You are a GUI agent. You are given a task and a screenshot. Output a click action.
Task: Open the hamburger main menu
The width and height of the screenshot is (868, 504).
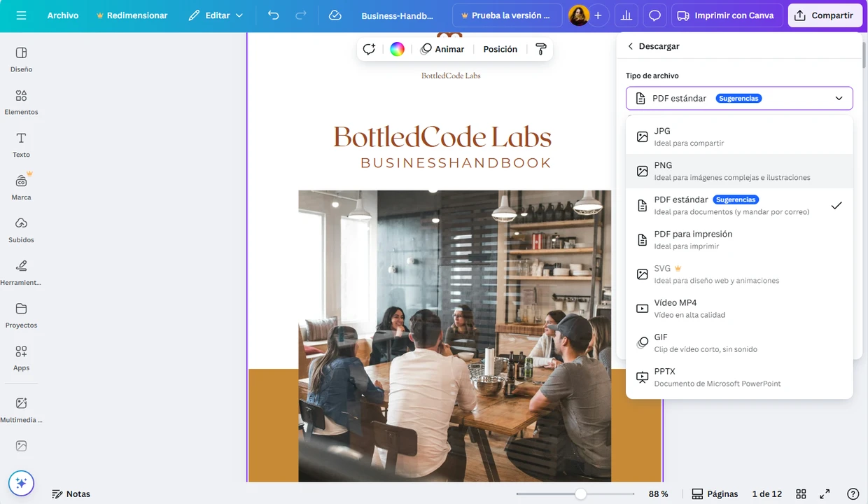pos(21,15)
